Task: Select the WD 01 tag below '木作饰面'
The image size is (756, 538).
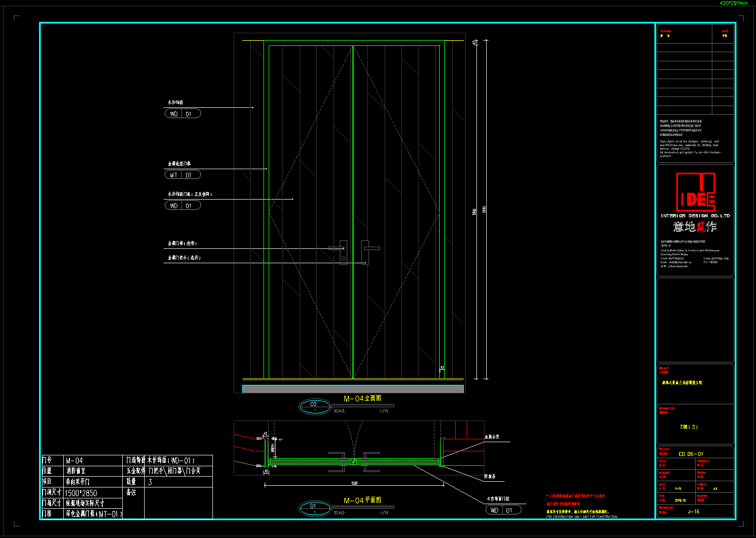Action: (x=183, y=114)
